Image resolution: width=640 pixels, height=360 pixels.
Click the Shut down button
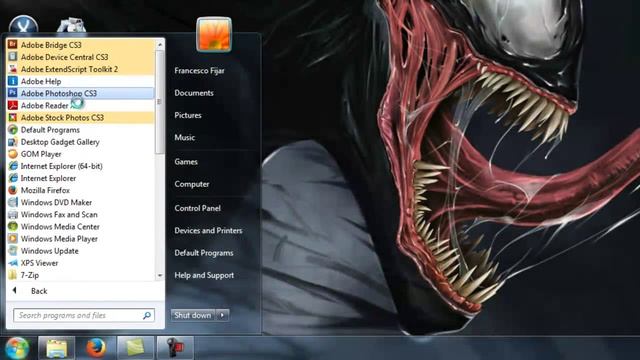coord(193,315)
